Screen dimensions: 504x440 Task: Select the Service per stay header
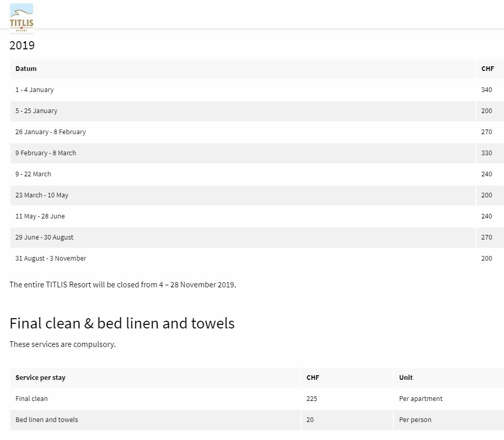41,378
